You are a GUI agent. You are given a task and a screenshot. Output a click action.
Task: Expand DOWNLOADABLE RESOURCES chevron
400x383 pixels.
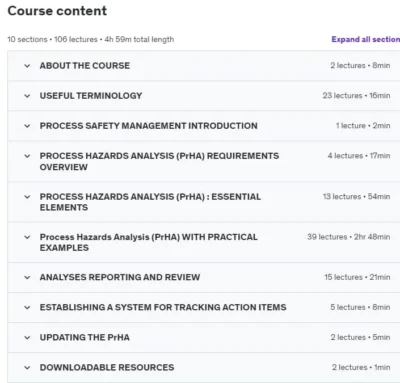click(x=27, y=368)
